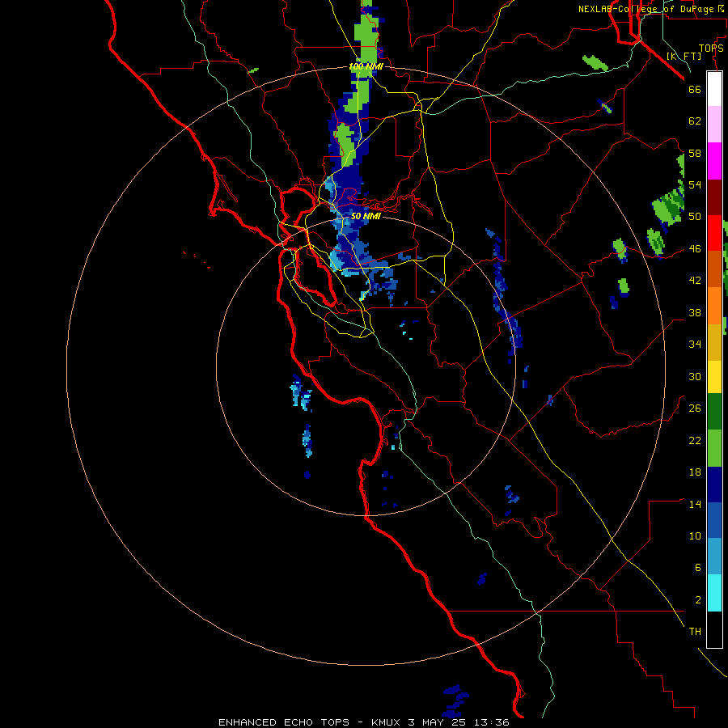Click the [K FT] units label

point(684,56)
